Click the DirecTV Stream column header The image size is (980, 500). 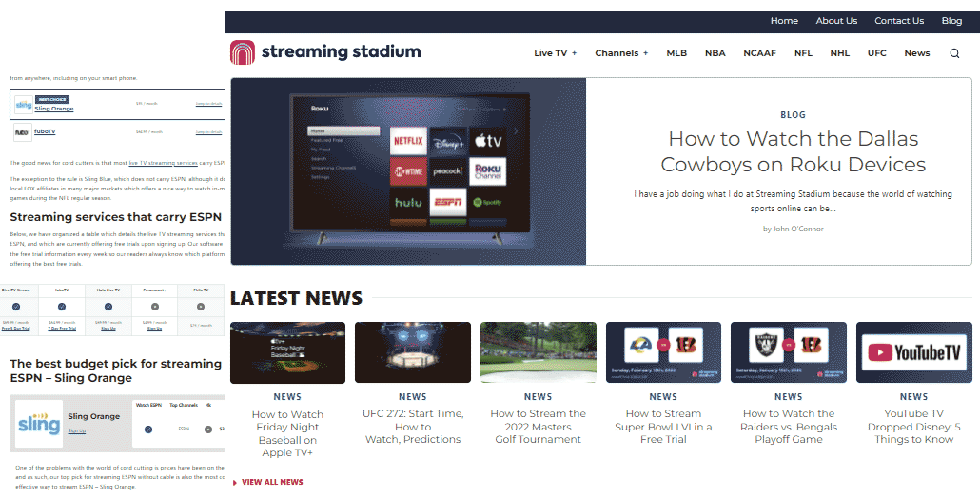16,290
